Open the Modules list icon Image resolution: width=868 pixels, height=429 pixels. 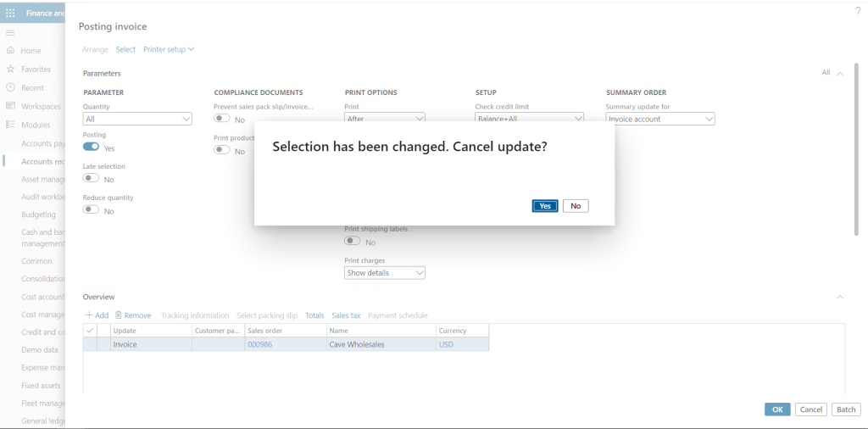[10, 125]
